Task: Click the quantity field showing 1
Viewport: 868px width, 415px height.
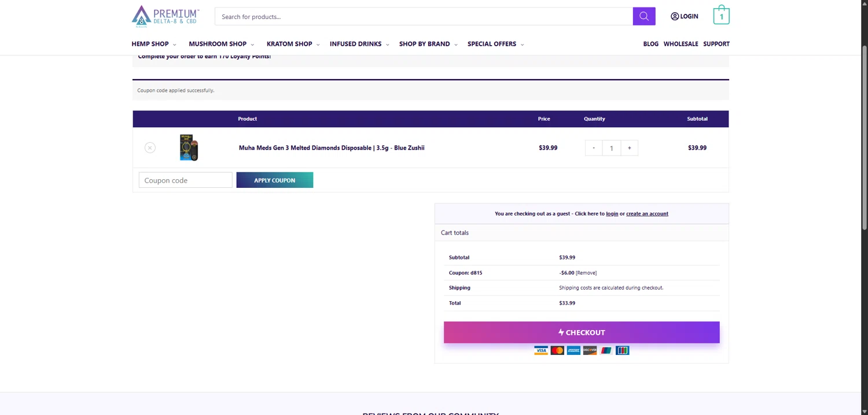Action: [612, 148]
